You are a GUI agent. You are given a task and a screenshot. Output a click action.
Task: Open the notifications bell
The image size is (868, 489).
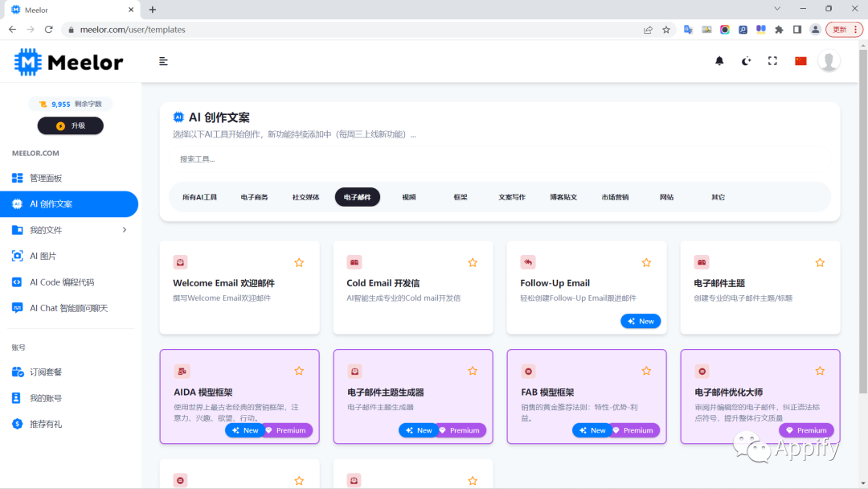click(719, 61)
